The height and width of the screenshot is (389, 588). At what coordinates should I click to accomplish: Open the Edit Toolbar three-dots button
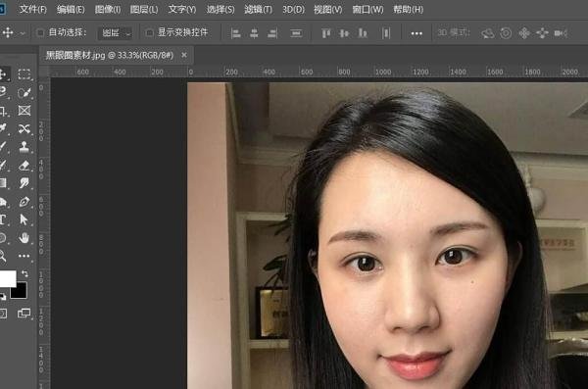tap(24, 256)
